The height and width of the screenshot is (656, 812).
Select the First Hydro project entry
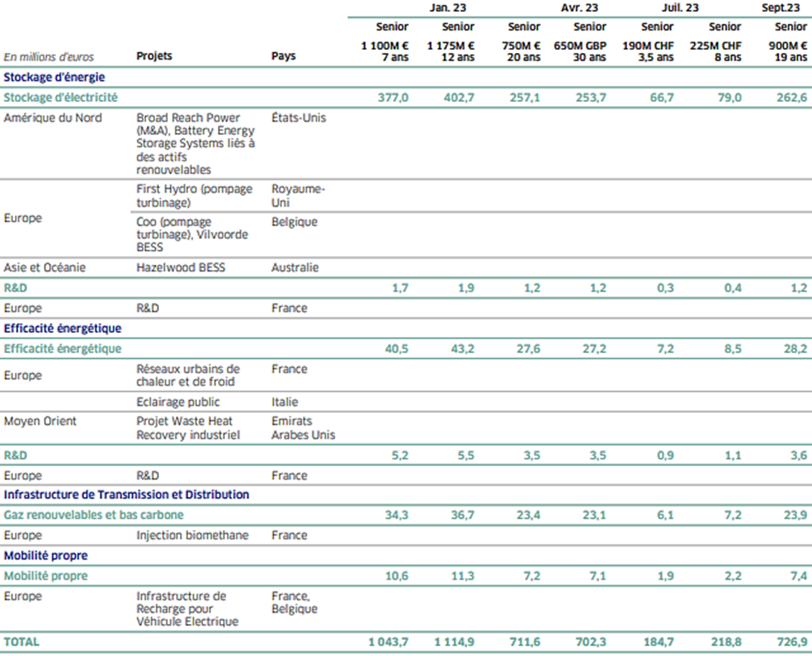tap(195, 196)
